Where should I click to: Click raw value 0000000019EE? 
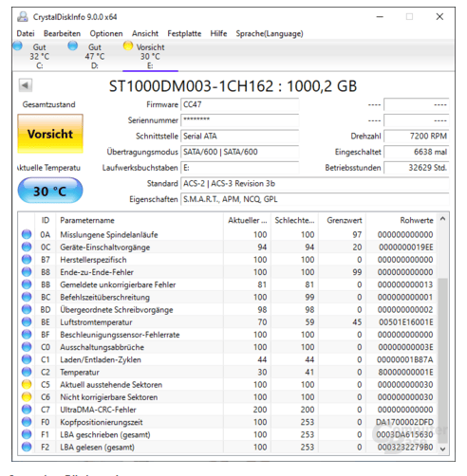tap(406, 247)
